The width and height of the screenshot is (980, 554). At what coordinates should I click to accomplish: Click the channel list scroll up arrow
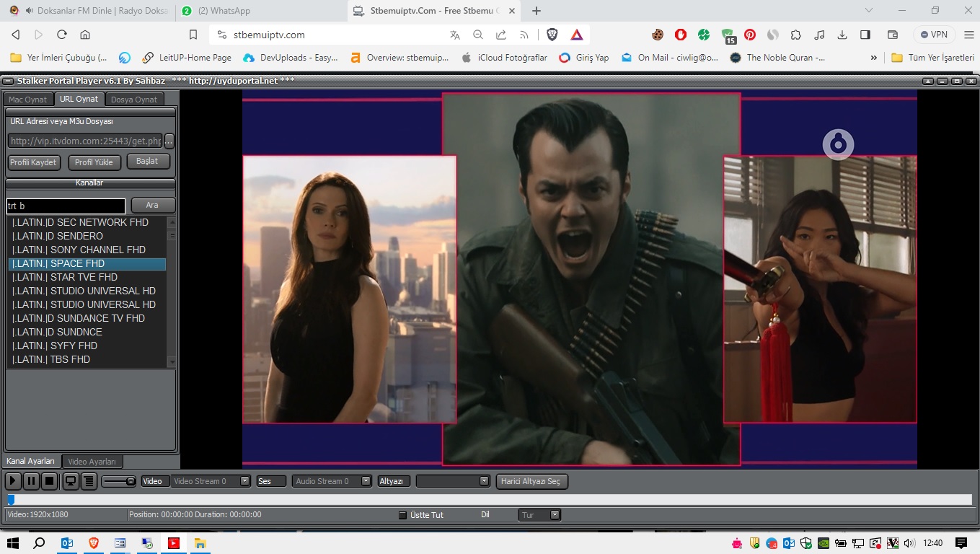point(172,221)
